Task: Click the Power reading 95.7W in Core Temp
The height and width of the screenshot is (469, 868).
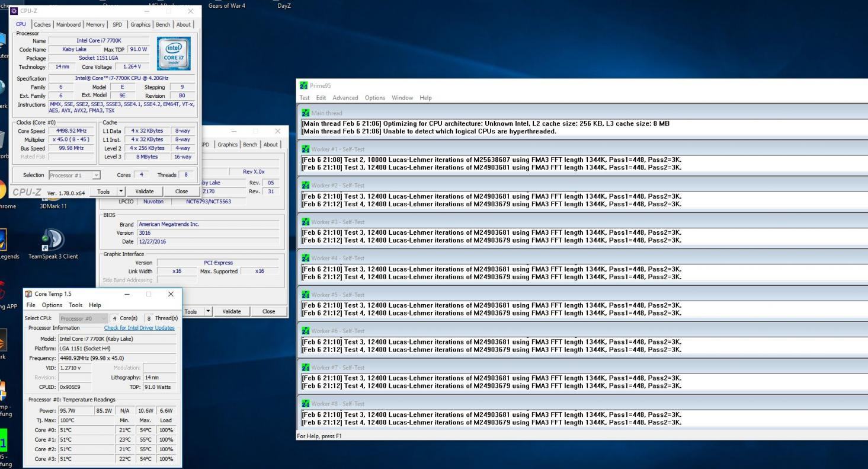Action: 75,410
